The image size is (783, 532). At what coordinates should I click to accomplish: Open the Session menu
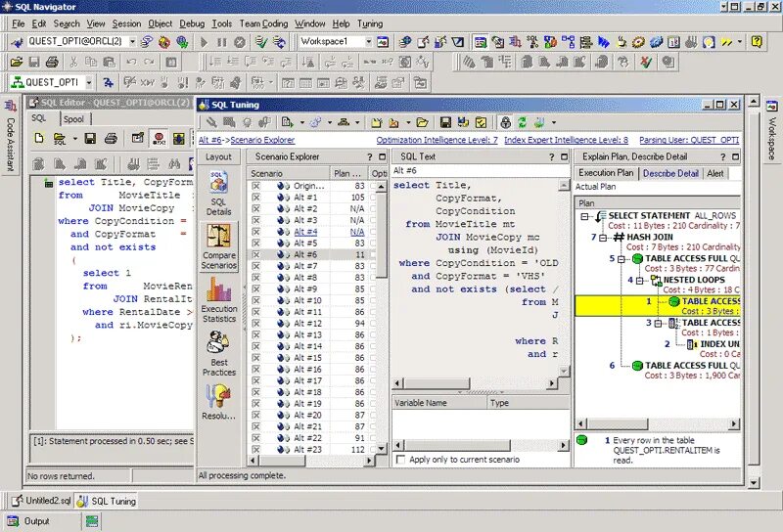point(126,23)
